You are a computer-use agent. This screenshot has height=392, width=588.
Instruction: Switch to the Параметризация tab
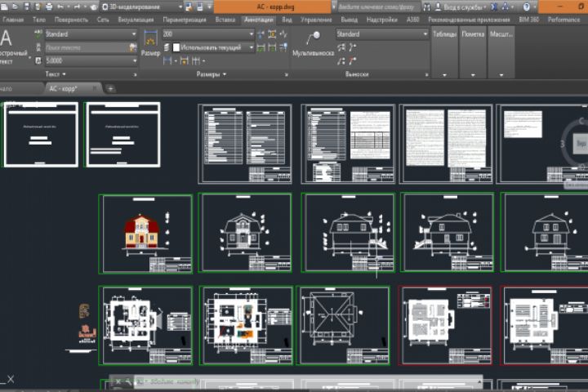pos(185,20)
